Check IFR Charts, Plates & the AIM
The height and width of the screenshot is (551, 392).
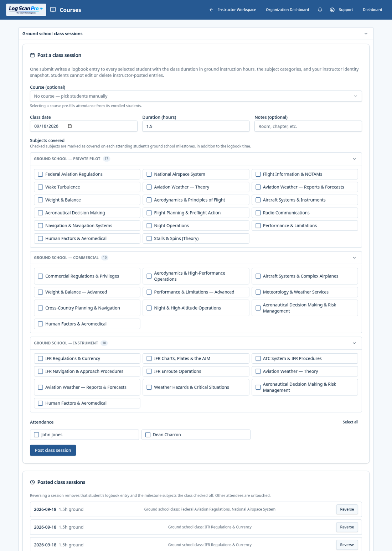[x=149, y=358]
